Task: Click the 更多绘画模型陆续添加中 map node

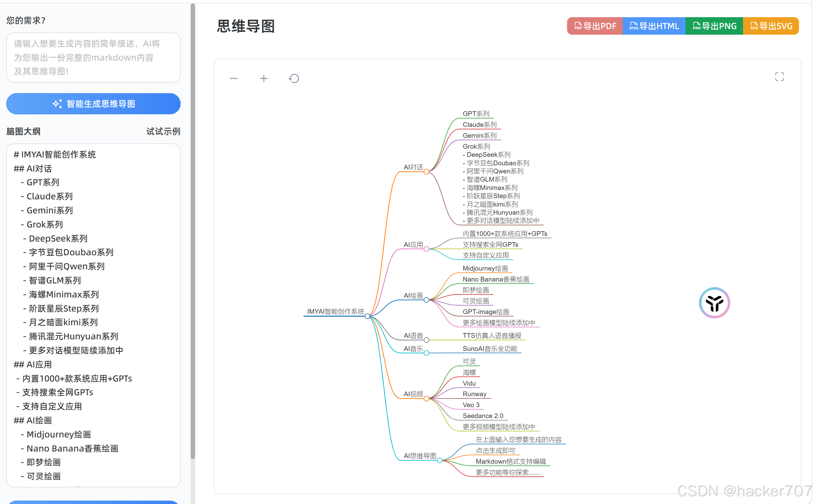Action: (x=499, y=323)
